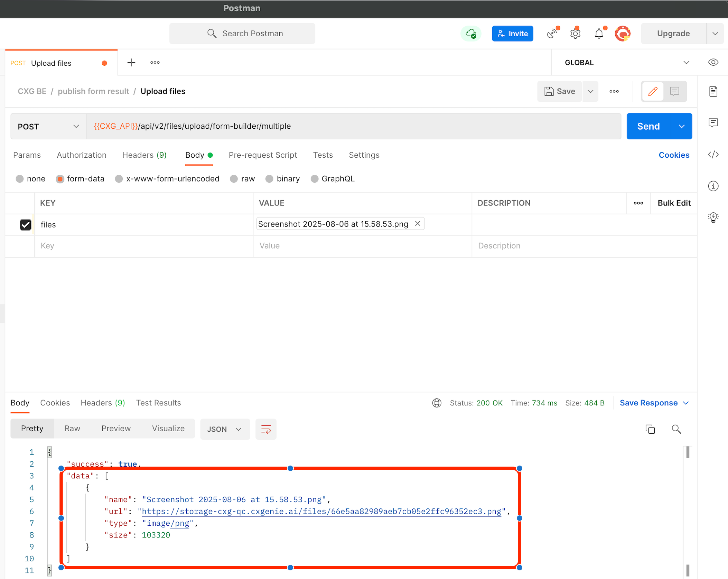Click the Search Postman field
This screenshot has width=728, height=579.
(242, 34)
